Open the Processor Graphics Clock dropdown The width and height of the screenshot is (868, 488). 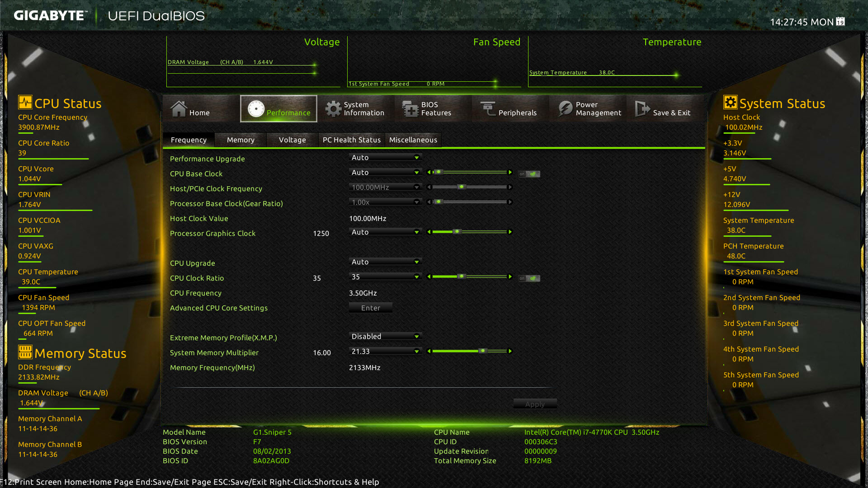pos(385,232)
